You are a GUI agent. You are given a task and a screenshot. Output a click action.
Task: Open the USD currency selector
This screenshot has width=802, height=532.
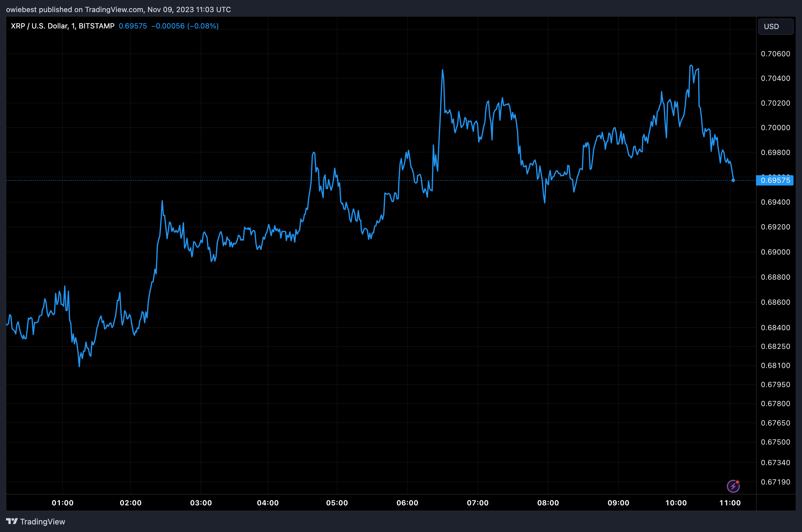point(776,26)
